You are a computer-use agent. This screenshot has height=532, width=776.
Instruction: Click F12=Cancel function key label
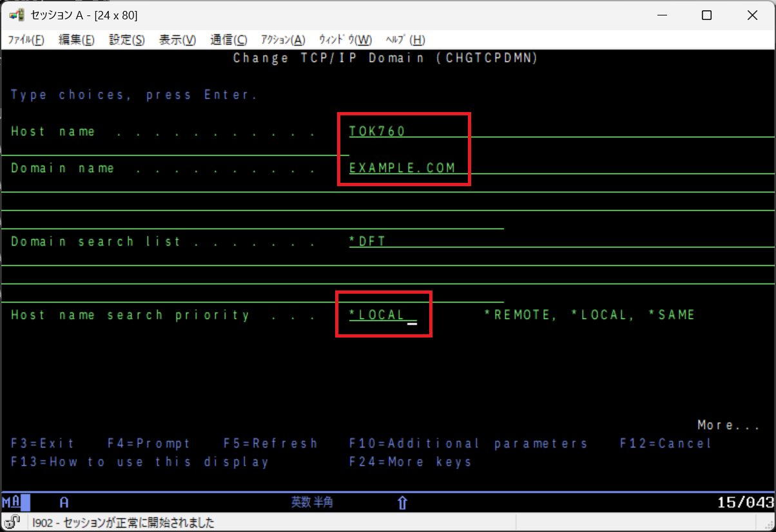[666, 443]
